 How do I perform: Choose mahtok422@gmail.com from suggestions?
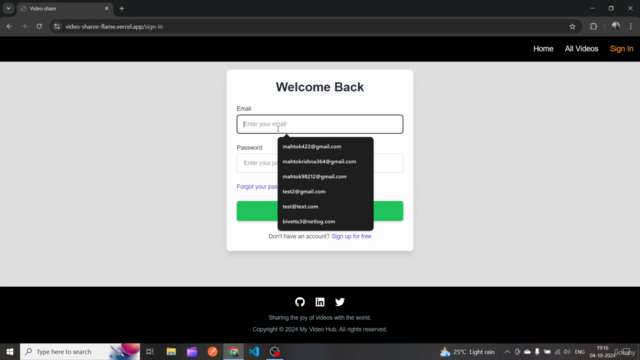coord(325,147)
